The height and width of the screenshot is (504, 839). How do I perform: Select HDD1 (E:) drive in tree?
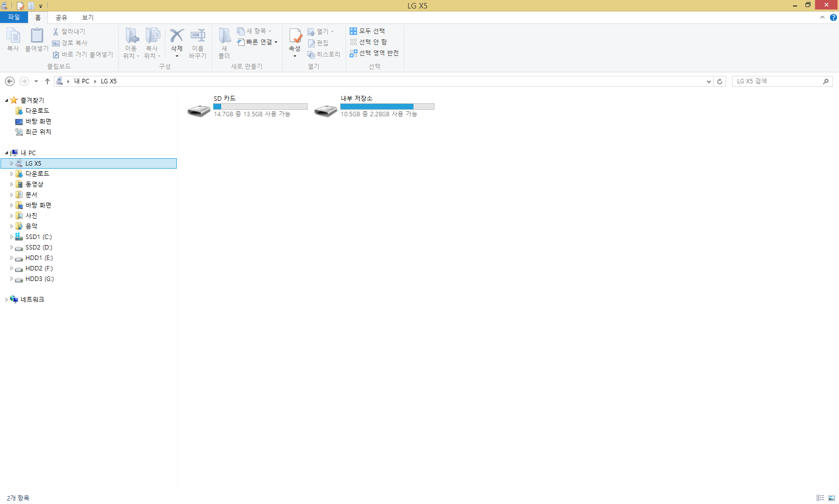tap(39, 258)
